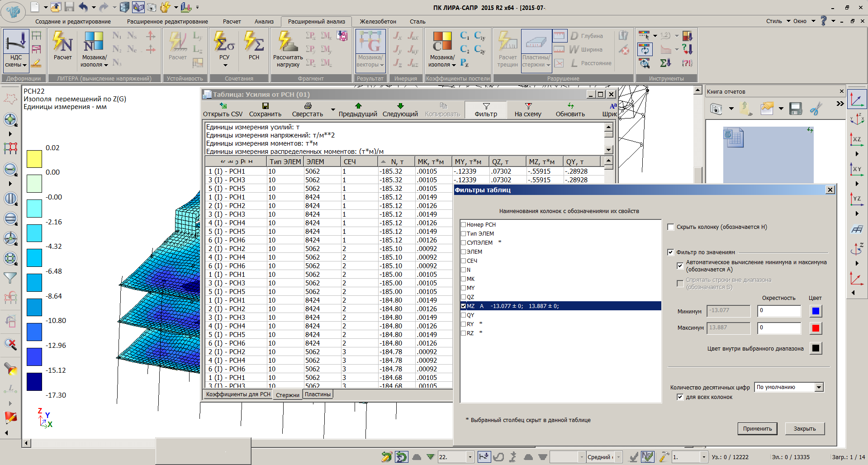The image size is (868, 465).
Task: Click the Сверстать print icon
Action: coord(308,110)
